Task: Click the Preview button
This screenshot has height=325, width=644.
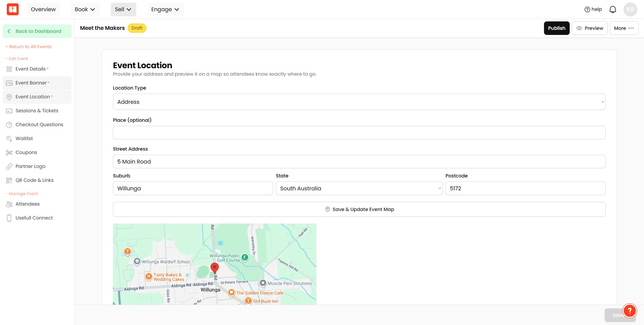Action: coord(589,28)
